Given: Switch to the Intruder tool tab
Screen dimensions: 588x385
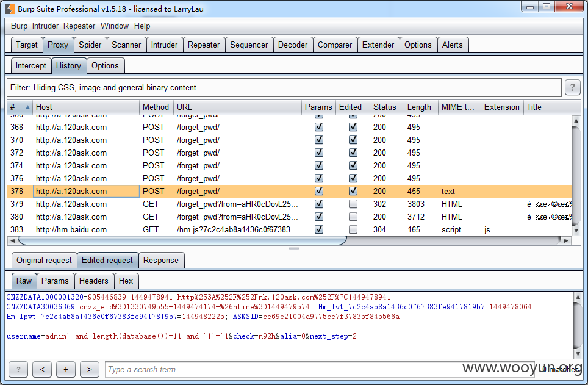Looking at the screenshot, I should click(164, 45).
